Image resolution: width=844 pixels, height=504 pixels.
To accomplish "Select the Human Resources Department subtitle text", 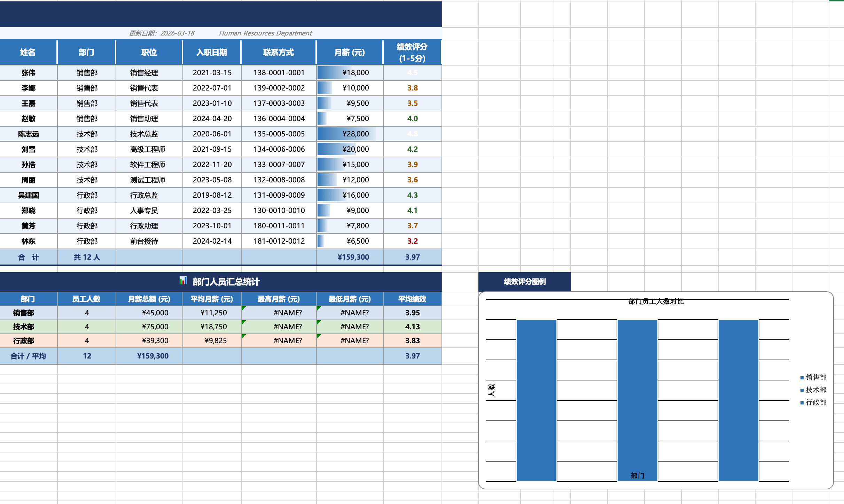I will point(265,33).
